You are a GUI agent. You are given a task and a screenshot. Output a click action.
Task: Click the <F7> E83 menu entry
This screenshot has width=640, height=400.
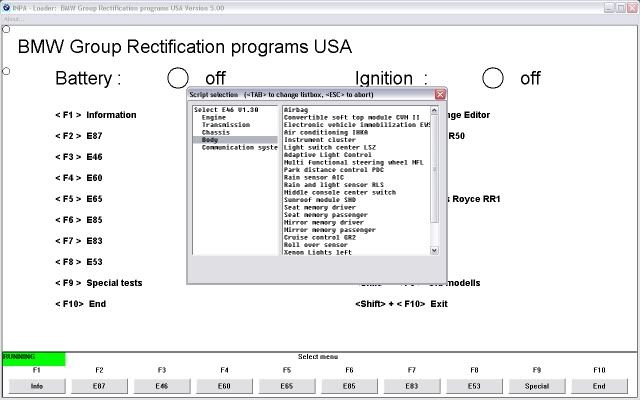coord(79,241)
